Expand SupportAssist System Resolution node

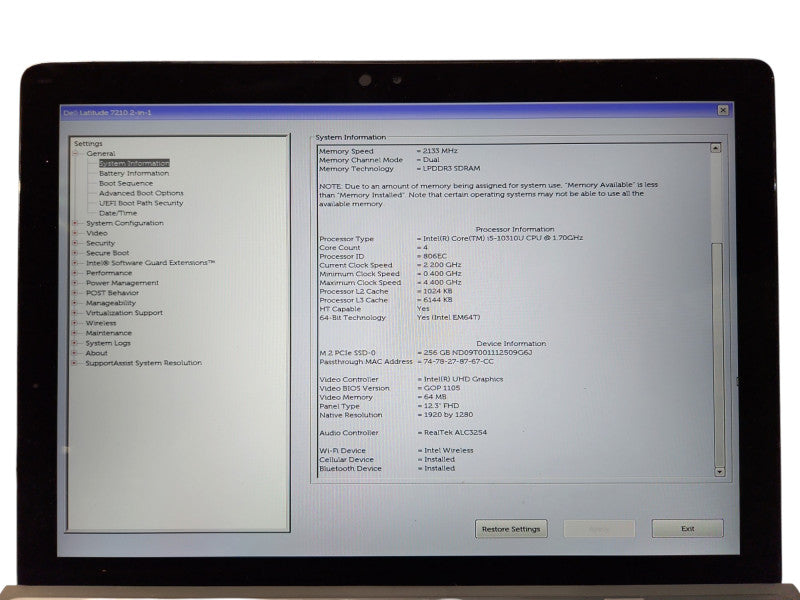coord(76,363)
